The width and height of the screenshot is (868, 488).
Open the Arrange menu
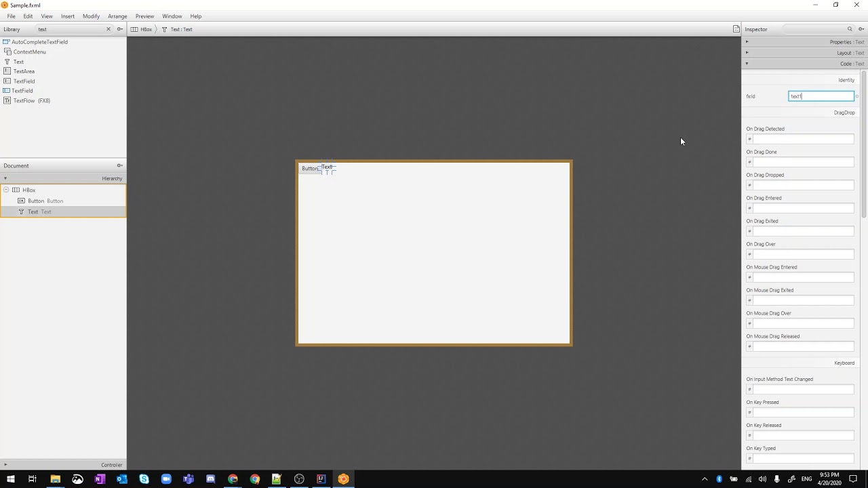point(117,16)
